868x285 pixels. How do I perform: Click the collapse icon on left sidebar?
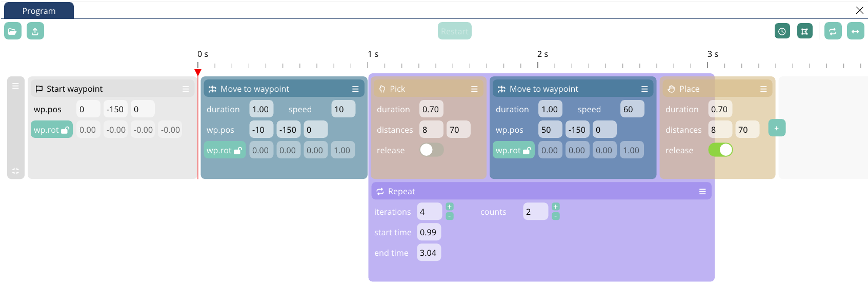[x=15, y=171]
